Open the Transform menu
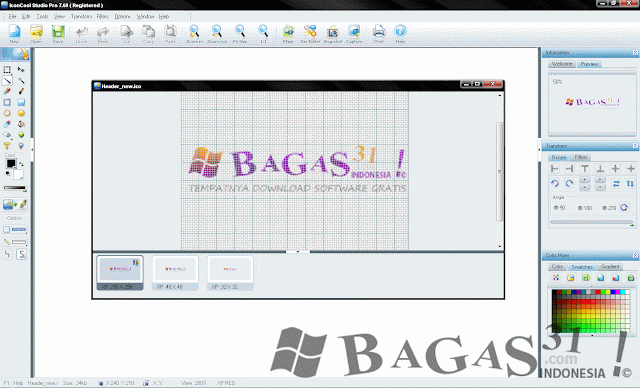This screenshot has width=640, height=388. tap(81, 16)
